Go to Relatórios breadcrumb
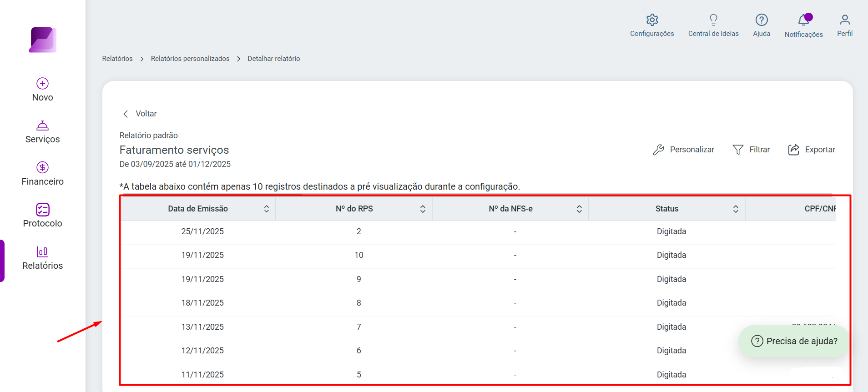The width and height of the screenshot is (868, 392). tap(117, 59)
